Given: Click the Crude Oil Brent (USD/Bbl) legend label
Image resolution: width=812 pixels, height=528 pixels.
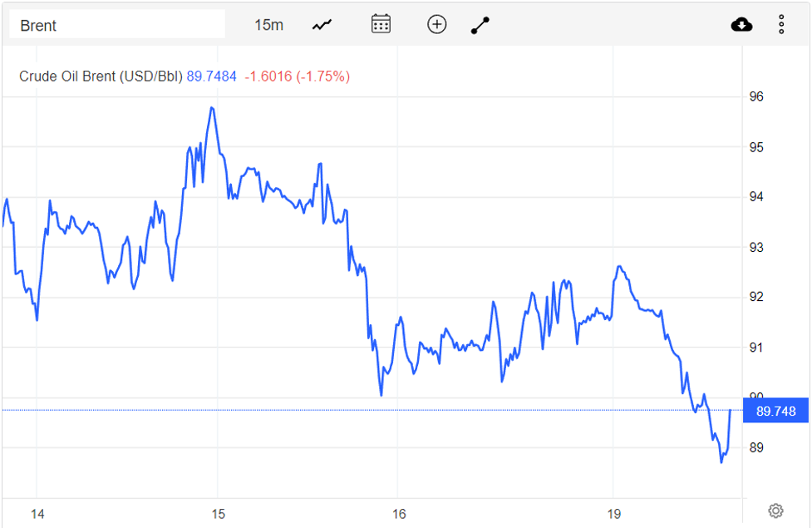Looking at the screenshot, I should coord(101,76).
